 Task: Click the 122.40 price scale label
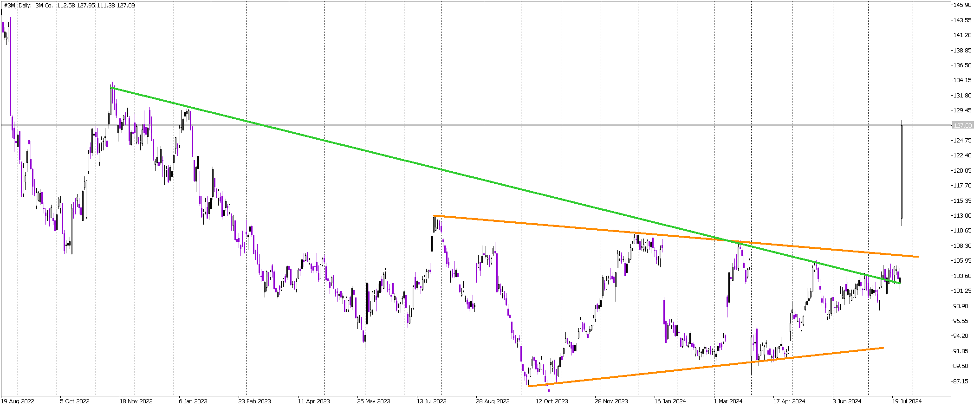[962, 155]
